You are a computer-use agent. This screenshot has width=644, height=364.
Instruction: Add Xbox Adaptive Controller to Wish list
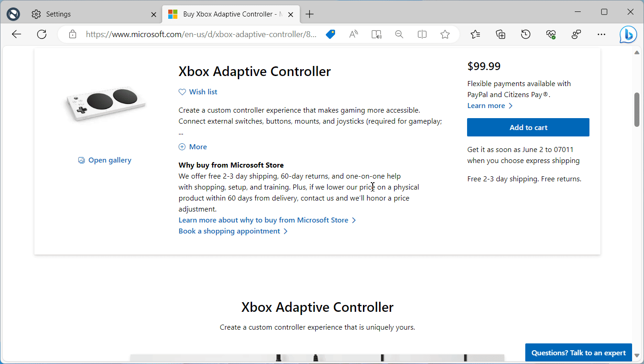click(198, 92)
